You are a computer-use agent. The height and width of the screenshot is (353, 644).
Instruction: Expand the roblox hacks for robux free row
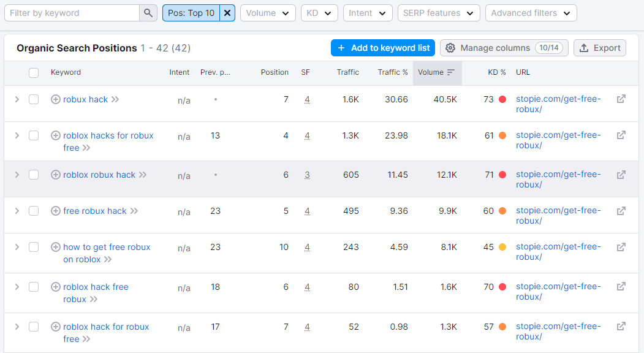tap(17, 135)
